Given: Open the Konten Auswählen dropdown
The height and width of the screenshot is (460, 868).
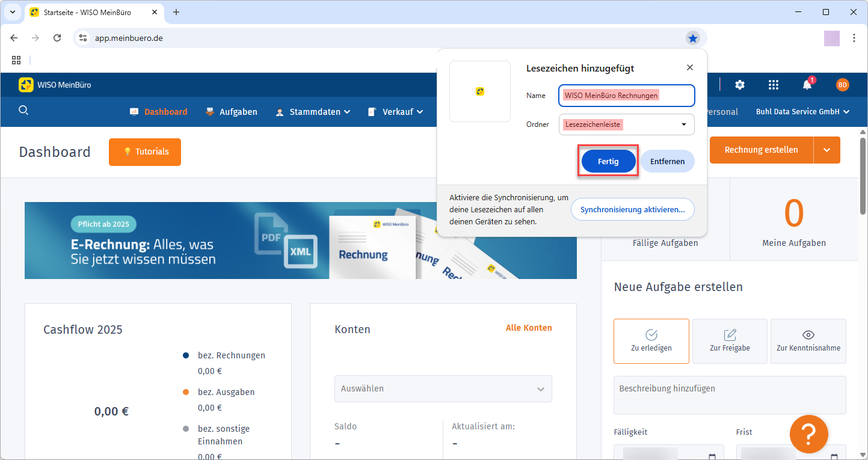Looking at the screenshot, I should [443, 389].
